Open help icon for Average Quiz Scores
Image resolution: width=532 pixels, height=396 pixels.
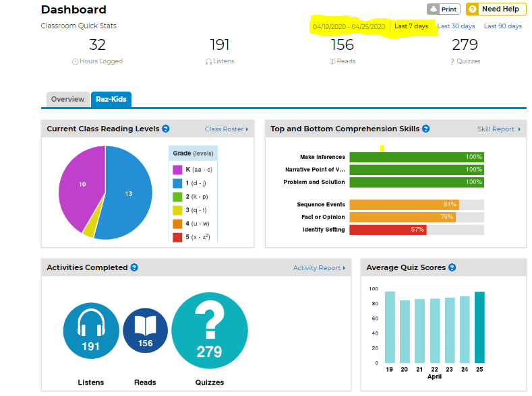[x=452, y=267]
